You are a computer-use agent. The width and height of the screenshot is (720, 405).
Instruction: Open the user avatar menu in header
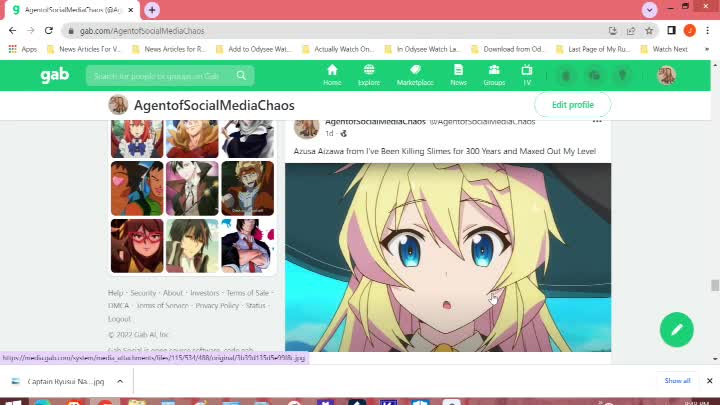666,75
